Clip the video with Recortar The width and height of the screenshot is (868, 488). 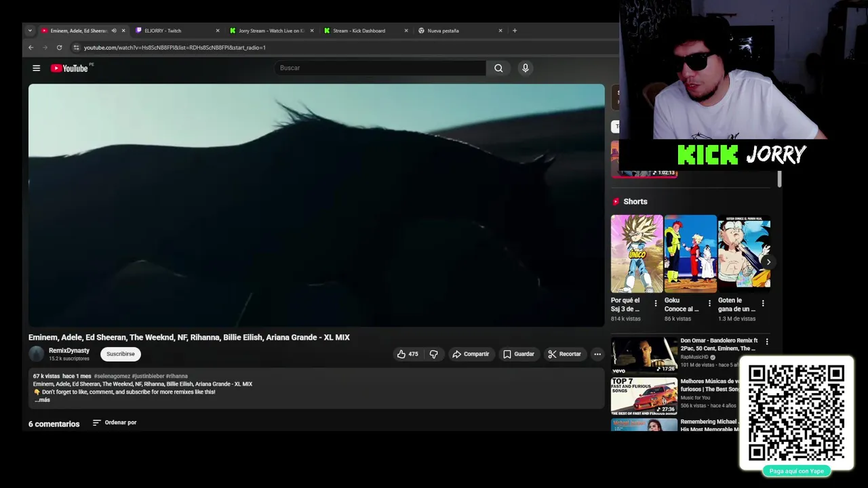click(x=565, y=354)
